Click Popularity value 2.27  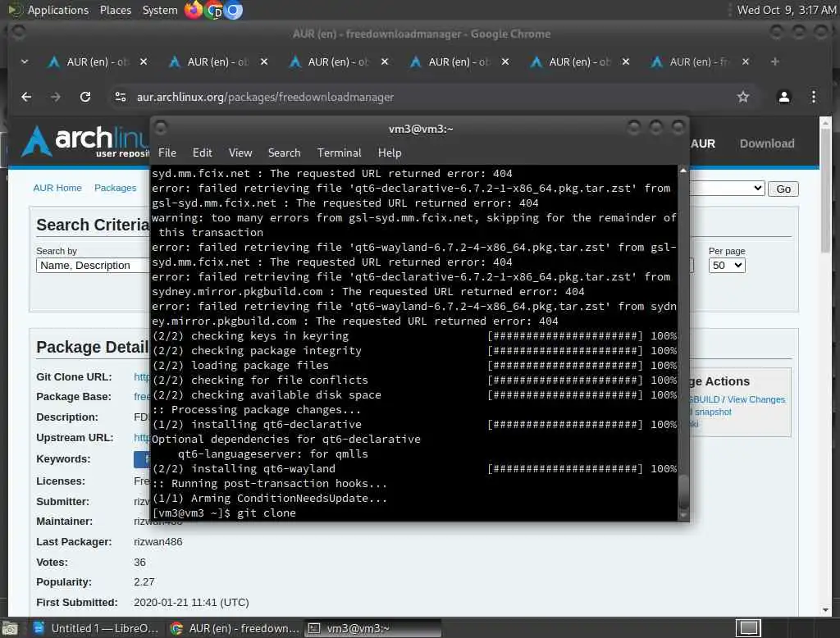coord(144,581)
